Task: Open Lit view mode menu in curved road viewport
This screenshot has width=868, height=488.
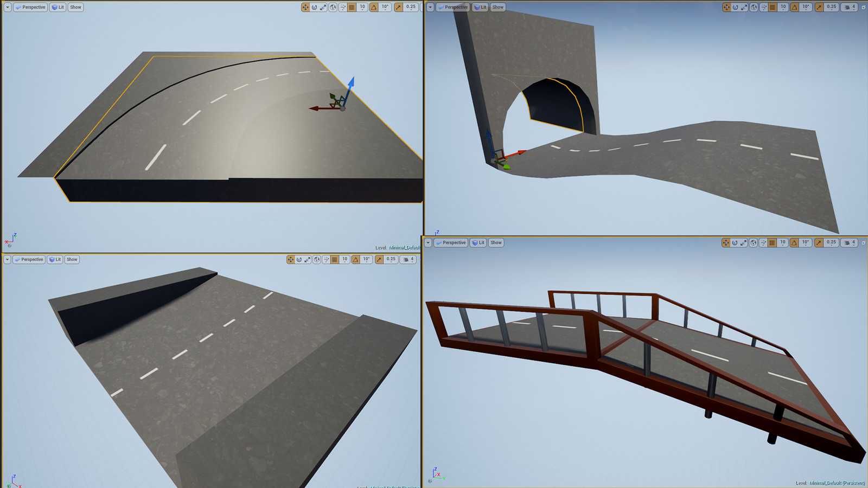Action: [58, 7]
